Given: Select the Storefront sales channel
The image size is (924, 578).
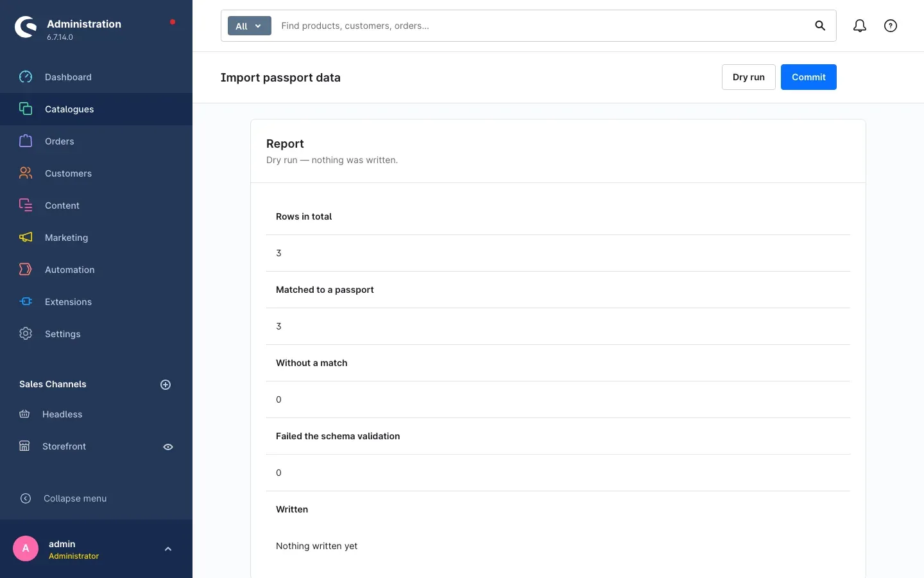Looking at the screenshot, I should tap(64, 446).
